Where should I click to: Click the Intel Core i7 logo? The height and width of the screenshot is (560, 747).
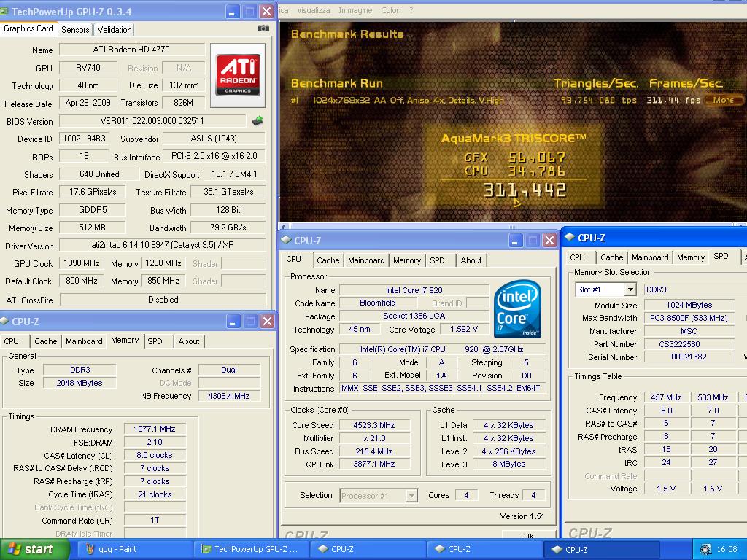click(x=517, y=308)
